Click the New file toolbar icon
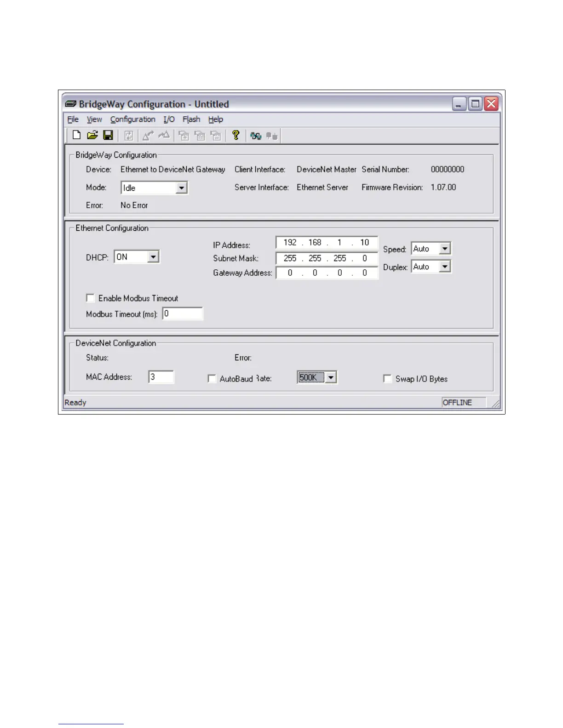The height and width of the screenshot is (728, 563). (x=77, y=135)
